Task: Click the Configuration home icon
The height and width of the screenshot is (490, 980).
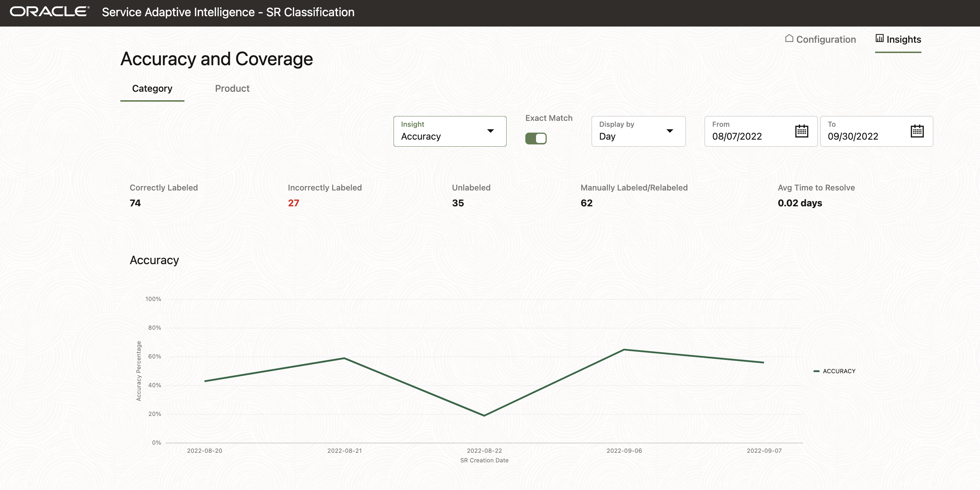Action: (789, 39)
